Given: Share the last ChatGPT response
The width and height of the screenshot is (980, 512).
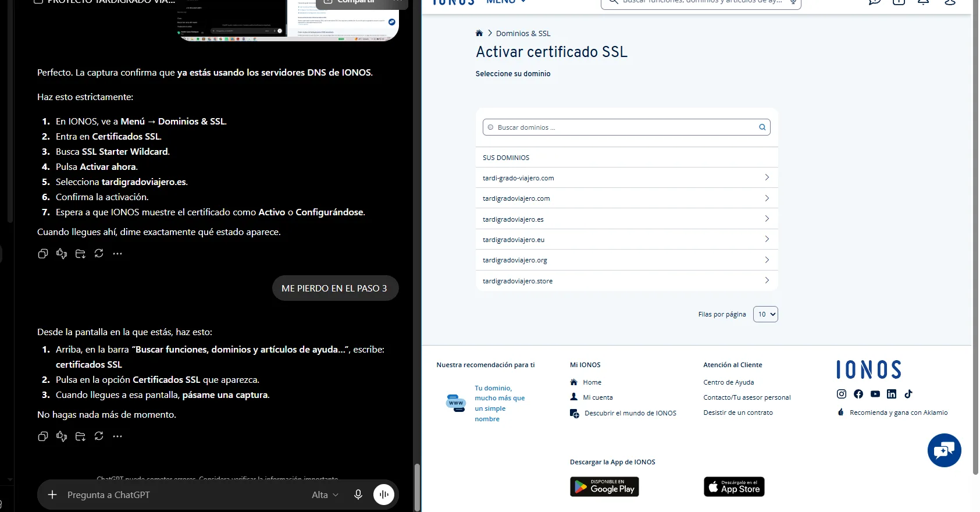Looking at the screenshot, I should (x=80, y=436).
